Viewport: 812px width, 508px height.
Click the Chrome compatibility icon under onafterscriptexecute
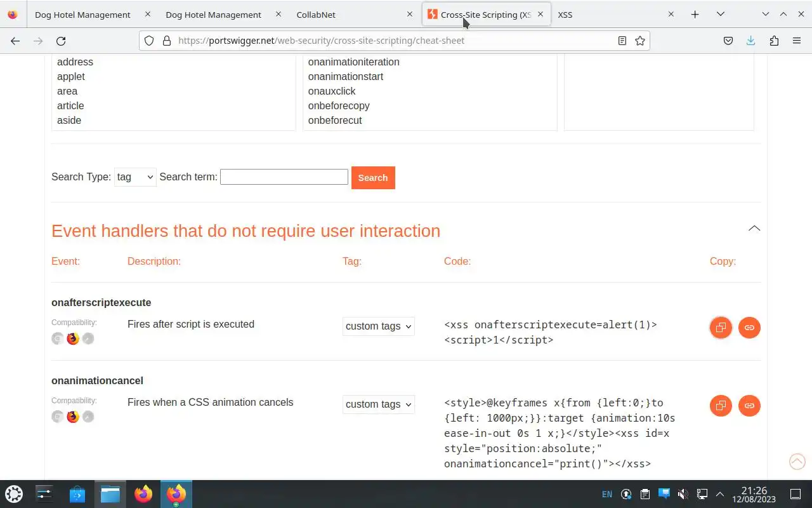point(58,338)
